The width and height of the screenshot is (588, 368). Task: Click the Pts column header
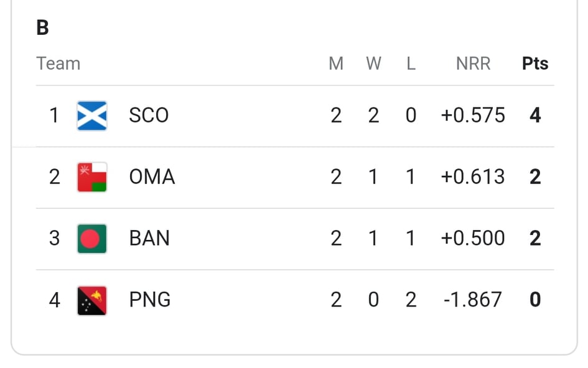point(535,63)
